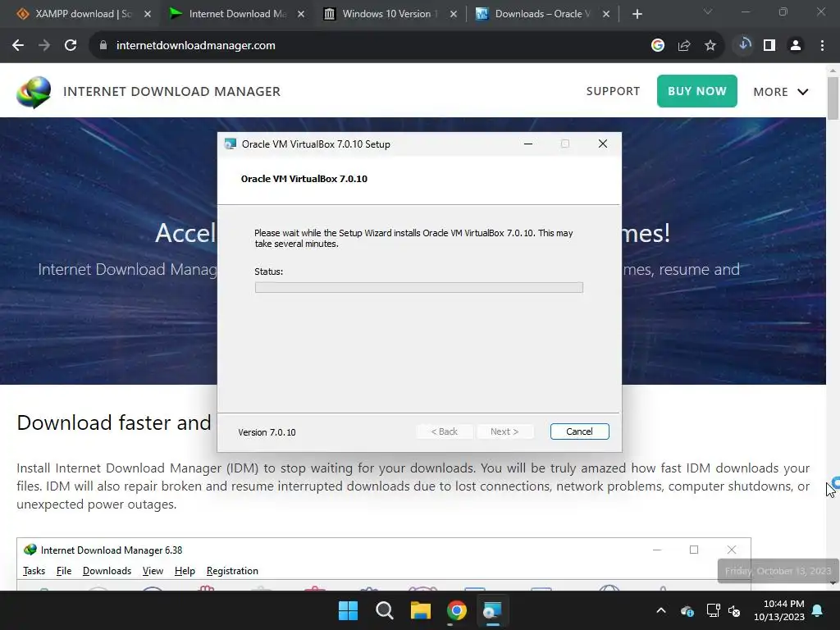
Task: Expand the MORE dropdown menu
Action: point(781,92)
